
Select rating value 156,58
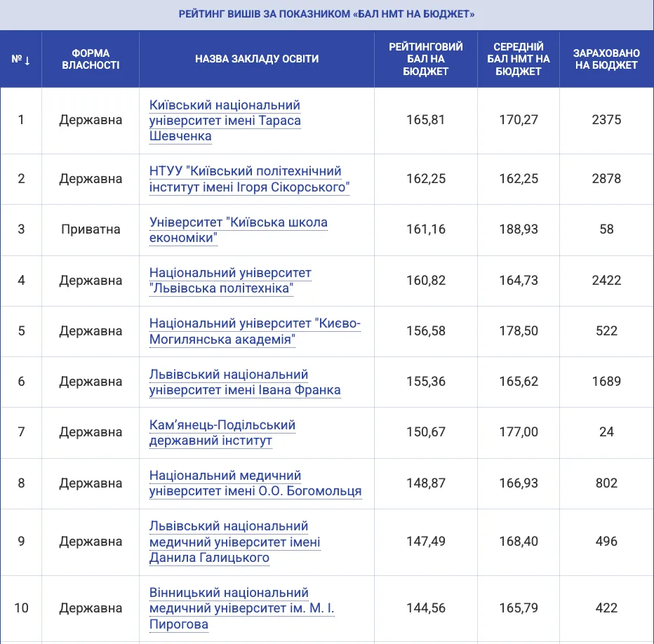[x=426, y=331]
